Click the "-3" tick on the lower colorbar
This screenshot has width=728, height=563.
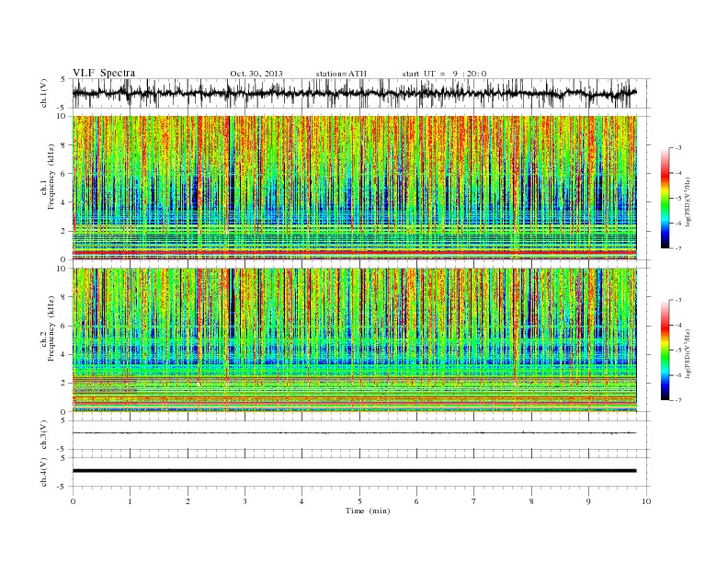click(678, 300)
